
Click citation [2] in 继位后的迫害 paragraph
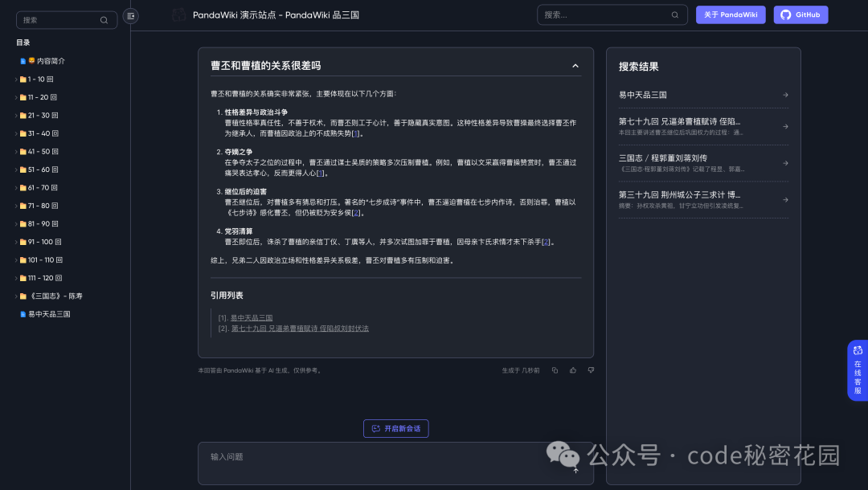point(356,213)
